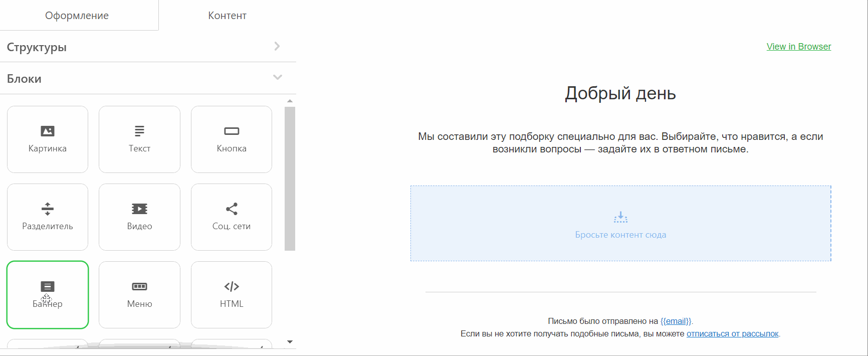This screenshot has width=868, height=356.
Task: Select the HTML code block
Action: click(x=232, y=295)
